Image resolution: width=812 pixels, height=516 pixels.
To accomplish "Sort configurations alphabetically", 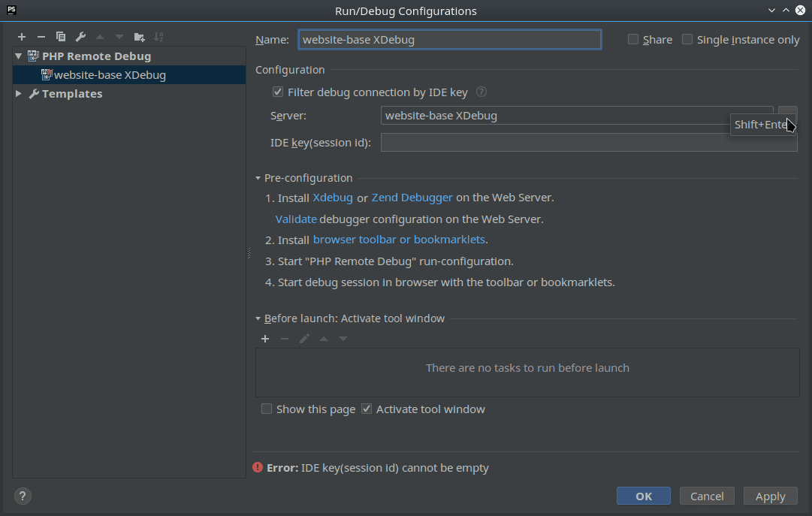I will click(x=159, y=37).
